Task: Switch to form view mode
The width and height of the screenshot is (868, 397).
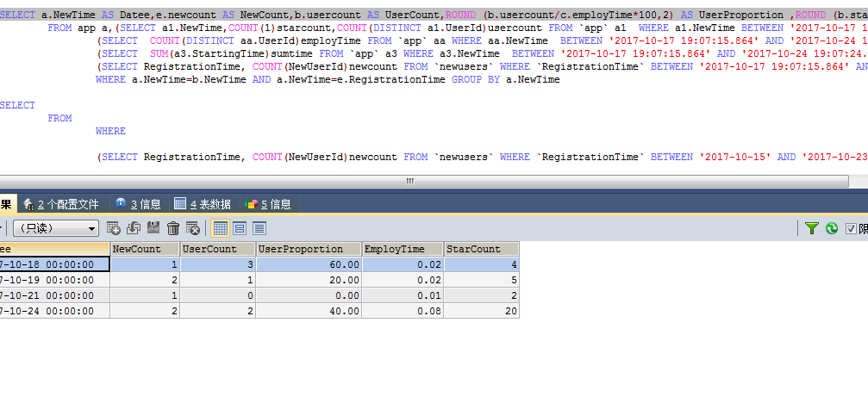Action: [x=240, y=228]
